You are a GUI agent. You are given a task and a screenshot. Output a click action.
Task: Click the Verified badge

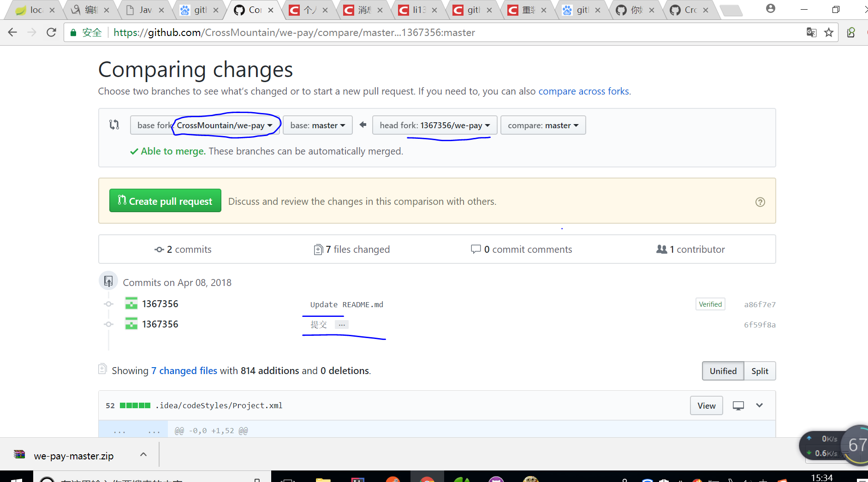pyautogui.click(x=710, y=304)
